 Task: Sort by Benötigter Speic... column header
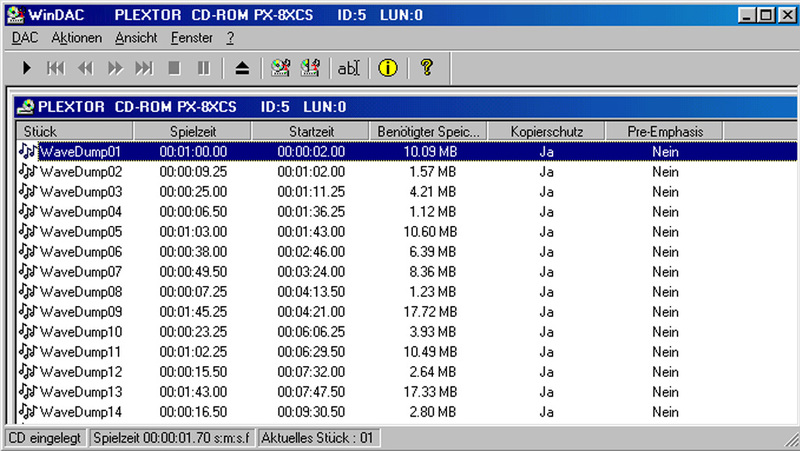point(428,131)
